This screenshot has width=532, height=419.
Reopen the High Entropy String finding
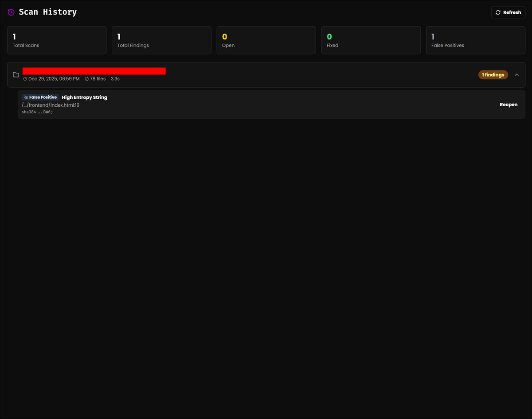(509, 105)
